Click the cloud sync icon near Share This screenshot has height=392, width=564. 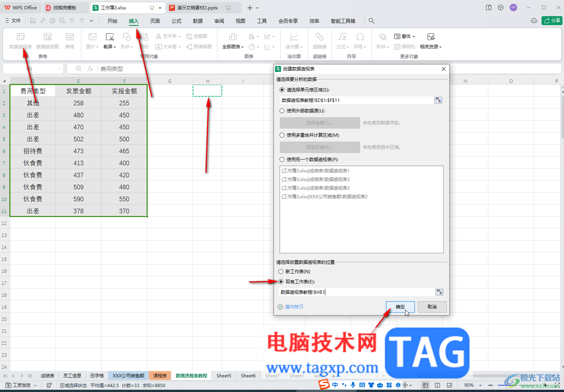534,21
